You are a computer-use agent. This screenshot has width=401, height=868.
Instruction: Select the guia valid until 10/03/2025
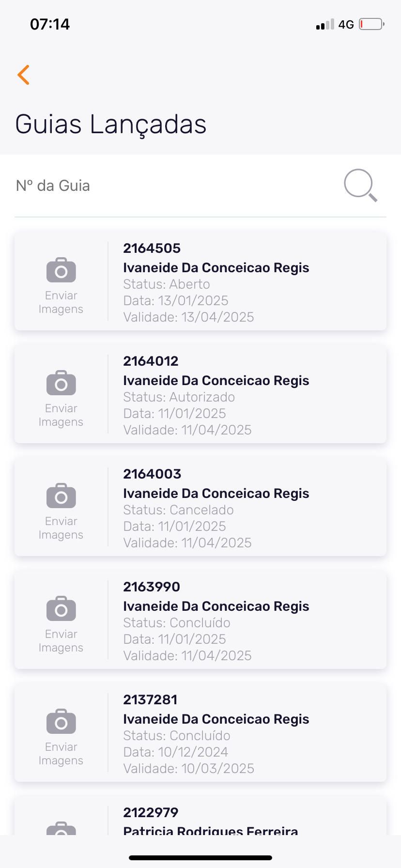189,768
